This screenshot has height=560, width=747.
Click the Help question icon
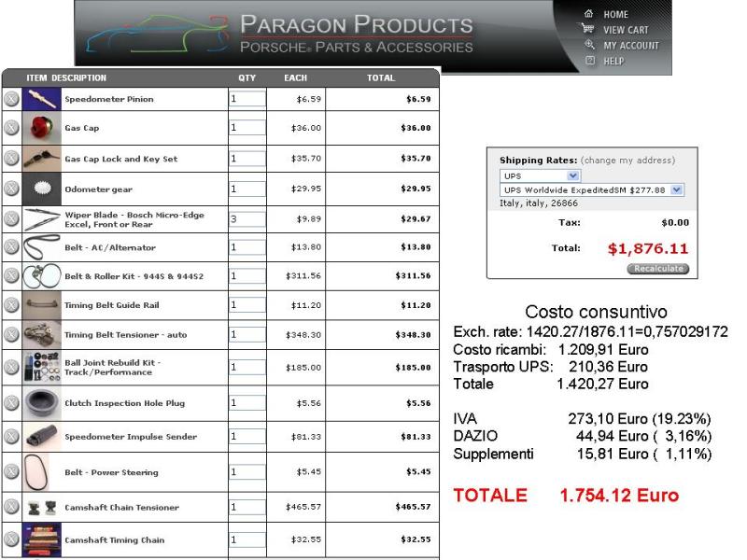(x=590, y=60)
